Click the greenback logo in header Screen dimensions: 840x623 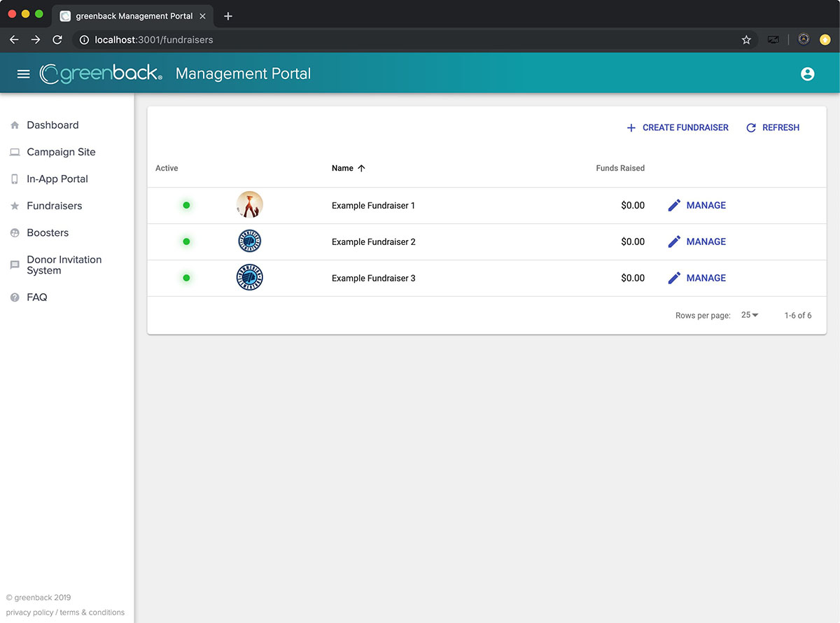click(101, 73)
